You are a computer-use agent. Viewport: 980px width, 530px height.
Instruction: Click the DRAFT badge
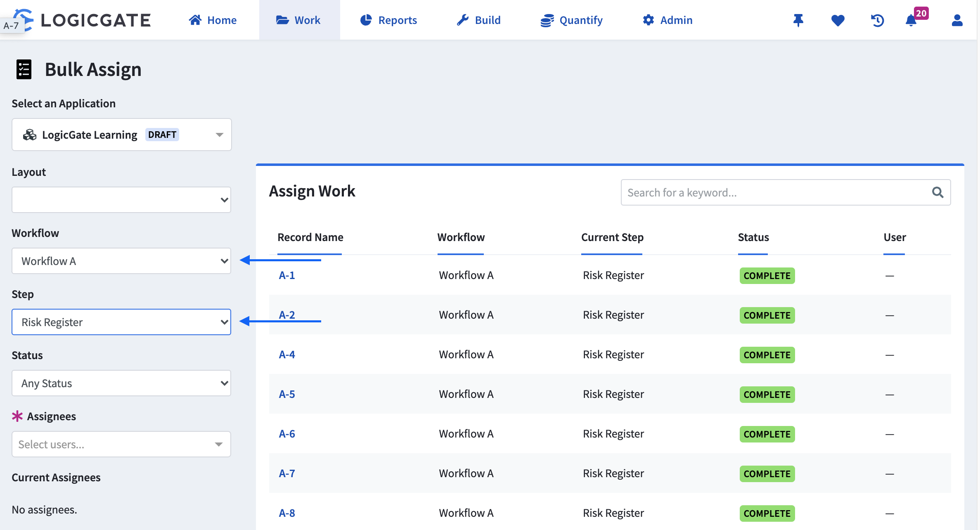[x=162, y=135]
